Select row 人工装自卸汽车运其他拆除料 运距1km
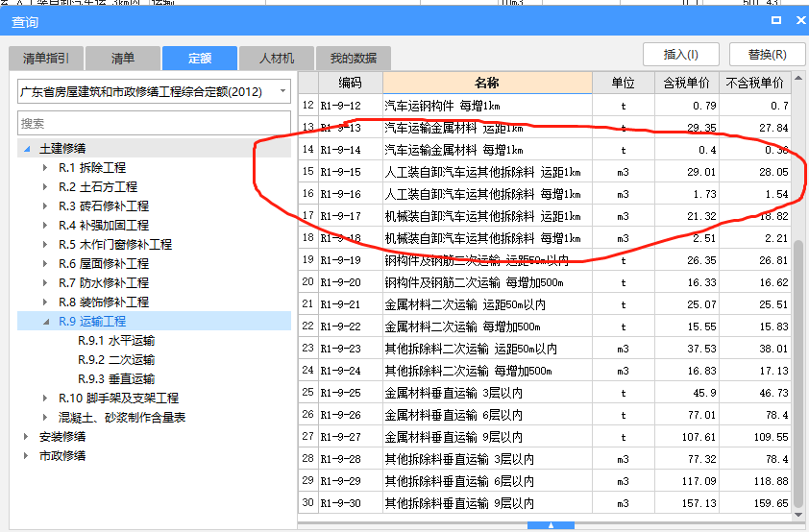This screenshot has width=809, height=532. coord(483,172)
